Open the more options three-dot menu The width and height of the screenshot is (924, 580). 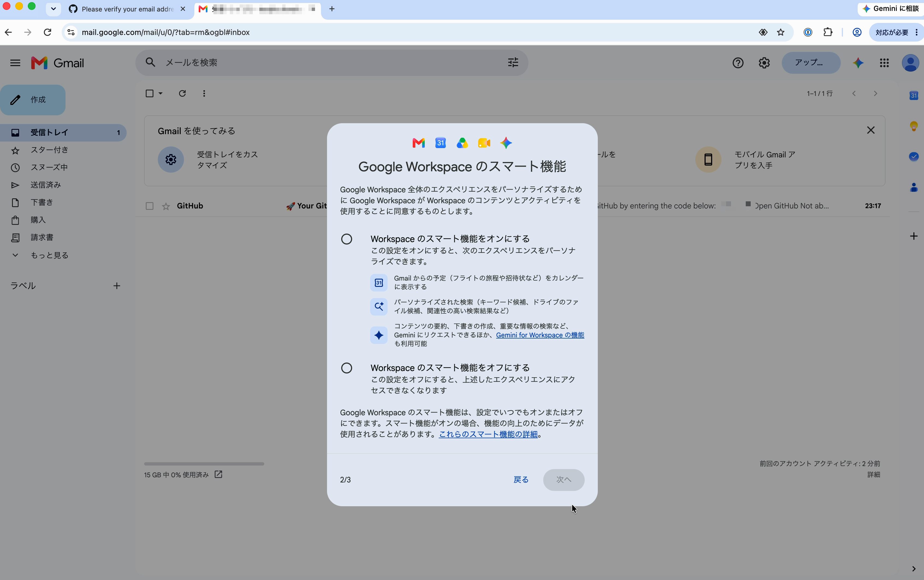click(204, 93)
